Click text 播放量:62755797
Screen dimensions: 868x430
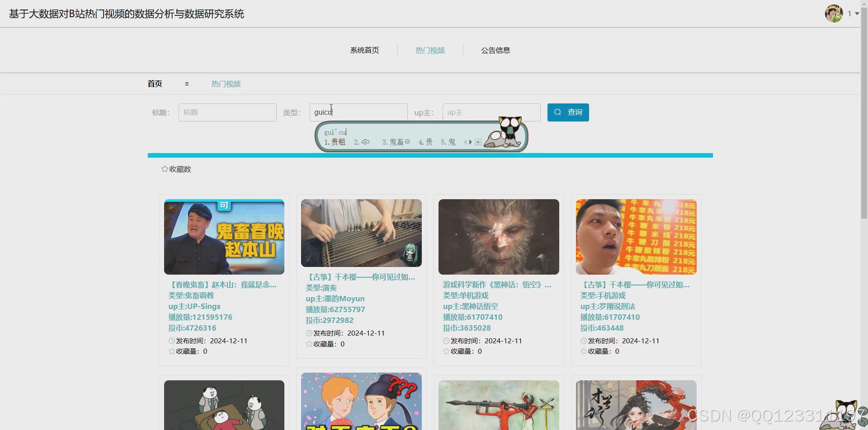pyautogui.click(x=335, y=309)
